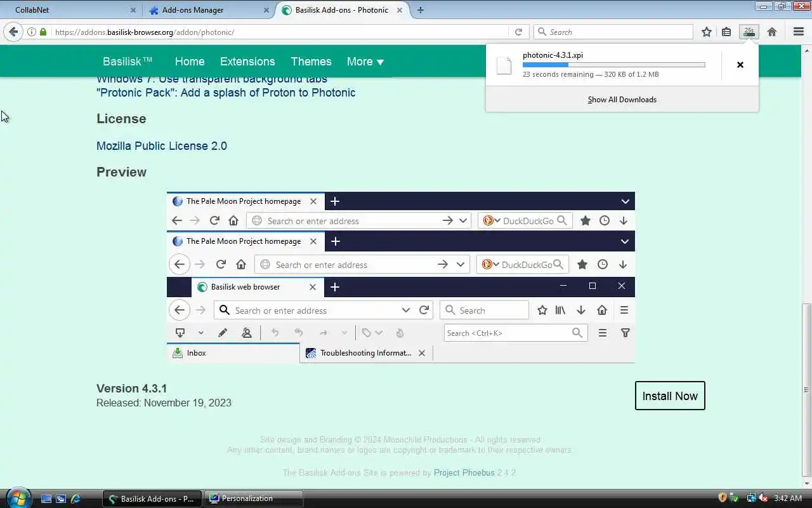Click the photonic-4.3.1.xpi file icon
The image size is (812, 508).
[504, 65]
